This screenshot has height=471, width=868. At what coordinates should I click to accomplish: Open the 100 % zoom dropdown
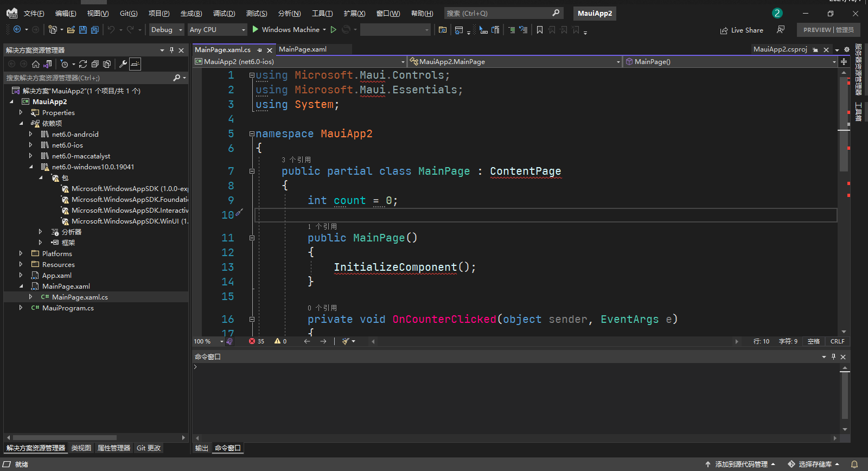pos(209,341)
